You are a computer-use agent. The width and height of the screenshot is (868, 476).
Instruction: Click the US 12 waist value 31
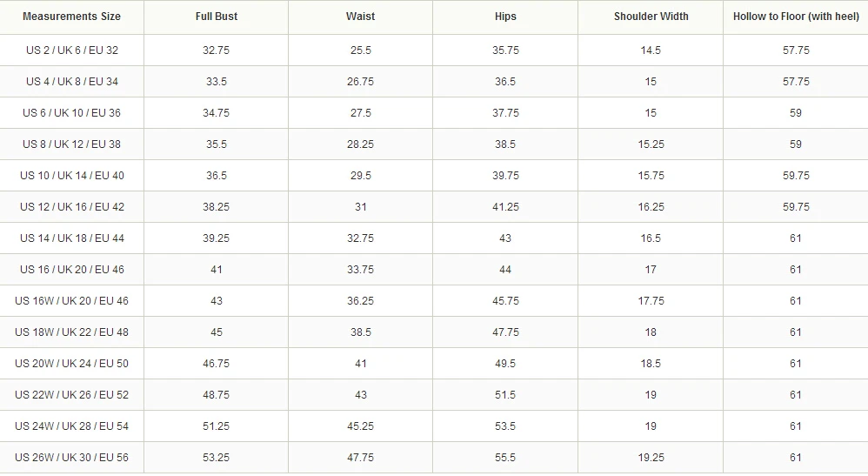[x=360, y=207]
